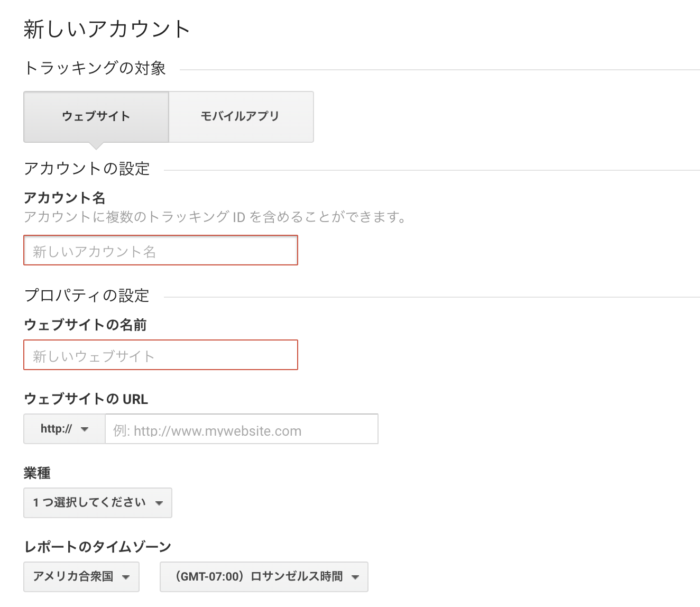Click the website URL text field
Viewport: 700px width, 607px height.
241,429
